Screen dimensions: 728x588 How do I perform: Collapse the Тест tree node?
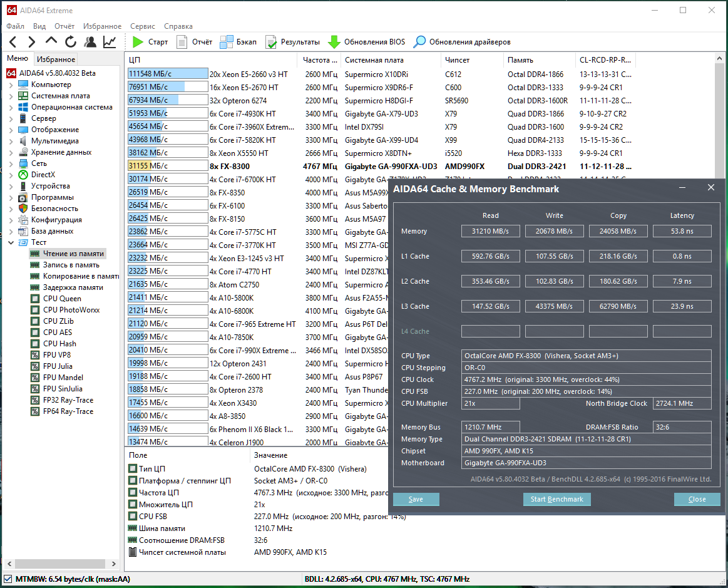11,242
